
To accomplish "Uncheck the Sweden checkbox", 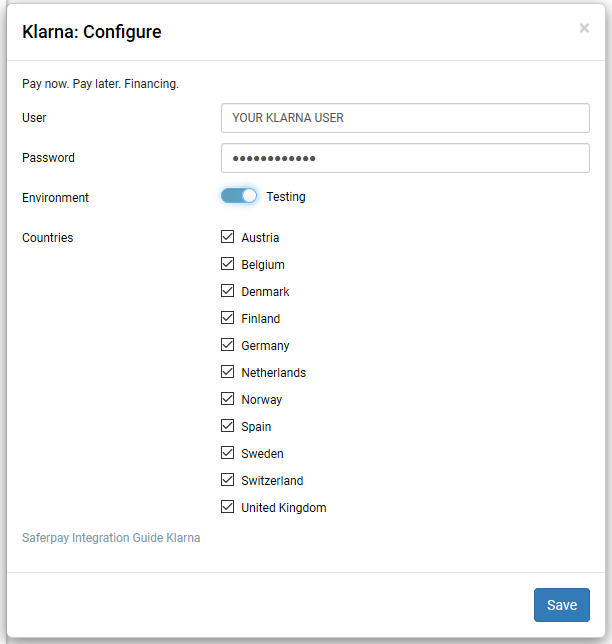I will (228, 454).
